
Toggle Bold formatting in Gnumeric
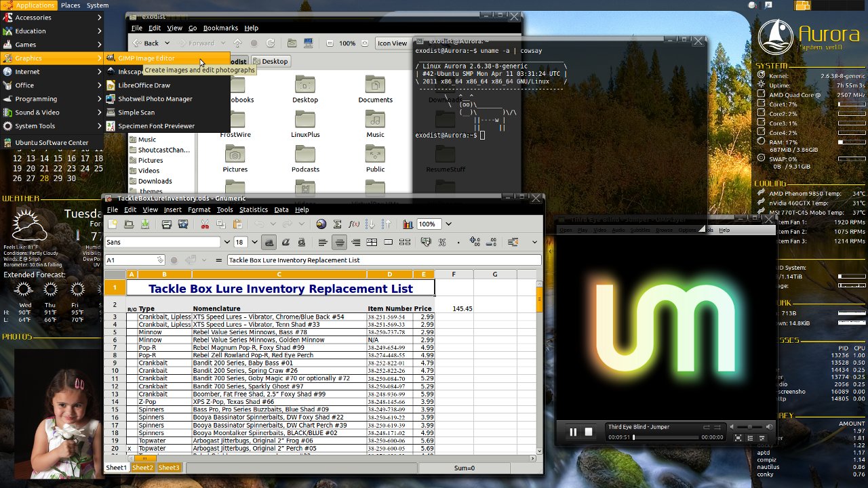tap(269, 242)
